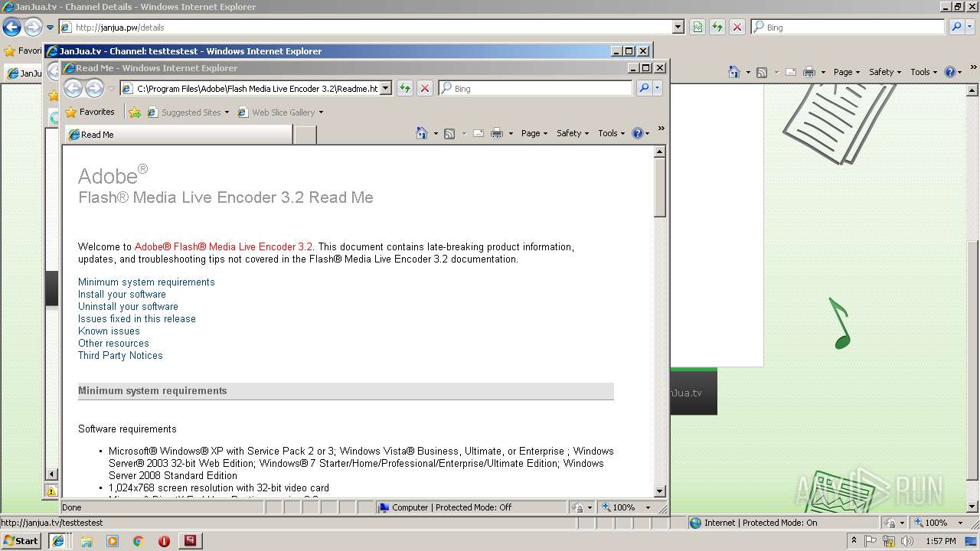
Task: Open Web Slice Gallery in Read Me window
Action: (280, 112)
